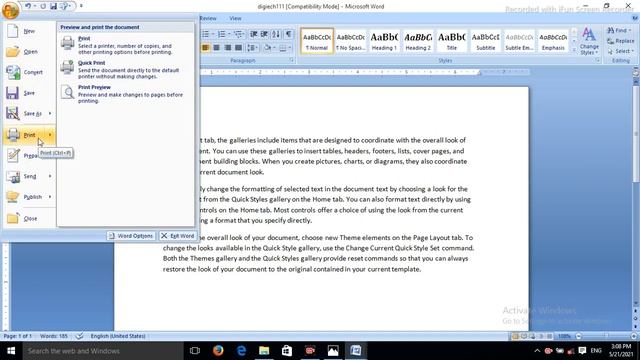Apply the No Spacing style
The width and height of the screenshot is (640, 360).
(x=350, y=41)
